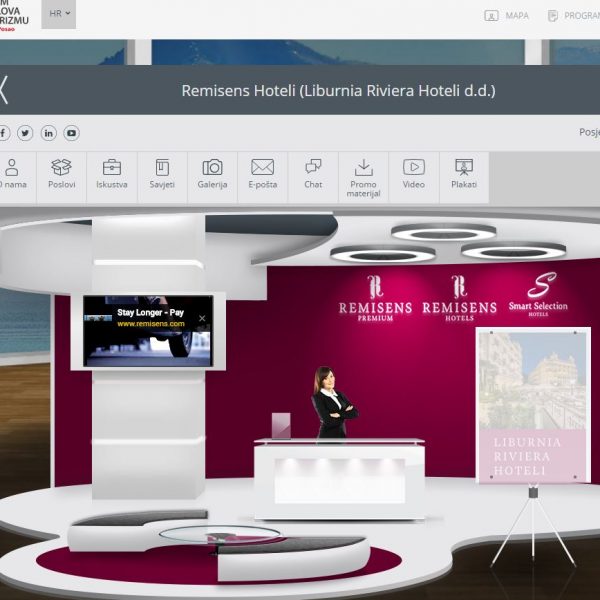Open the LinkedIn social link
This screenshot has height=600, width=600.
[49, 133]
